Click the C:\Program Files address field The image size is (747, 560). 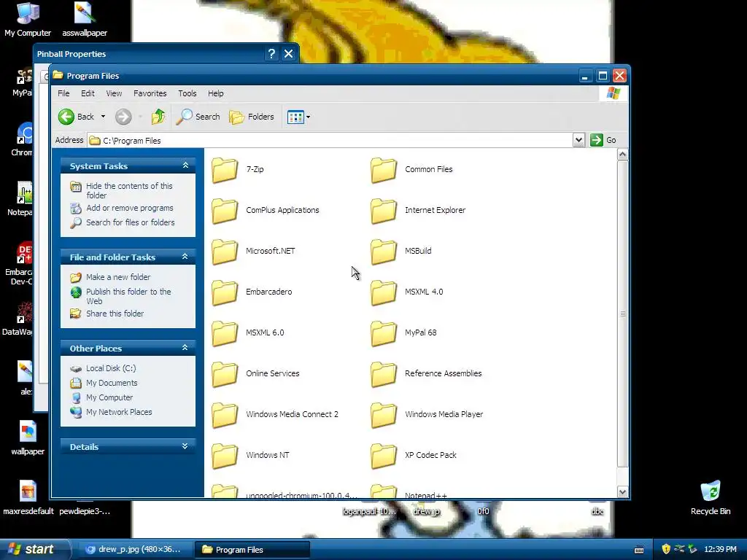point(330,140)
